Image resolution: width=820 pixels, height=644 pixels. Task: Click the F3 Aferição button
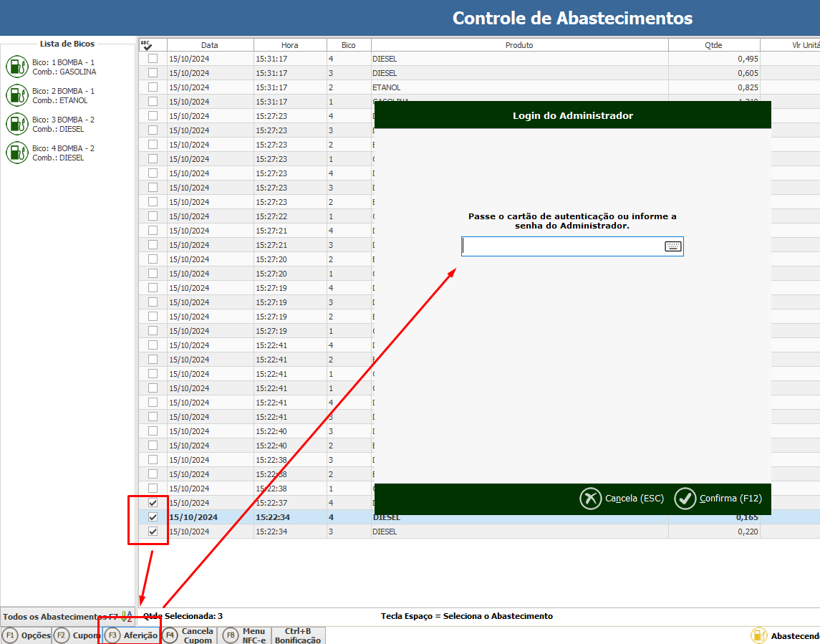(132, 635)
